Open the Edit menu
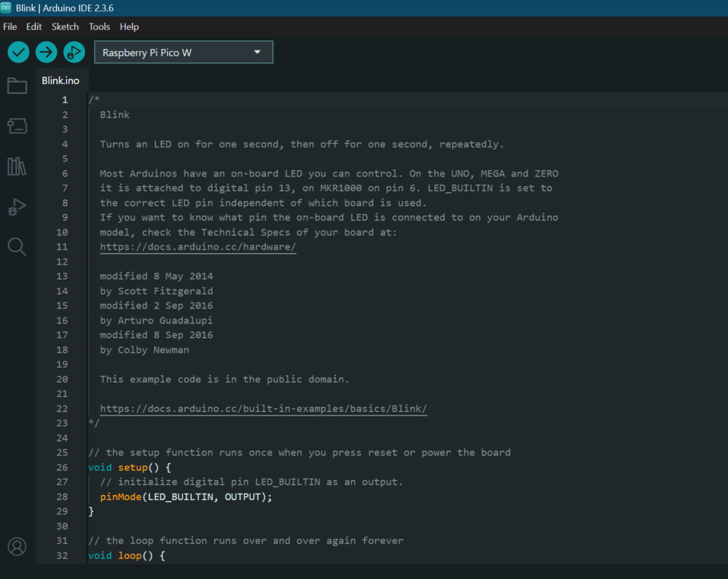Viewport: 728px width, 579px height. click(34, 27)
